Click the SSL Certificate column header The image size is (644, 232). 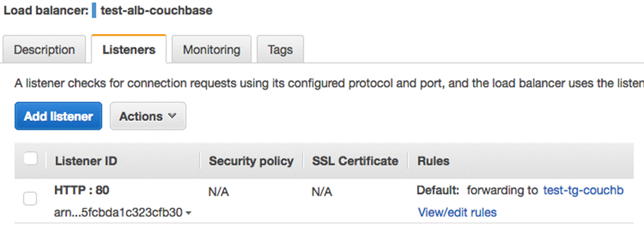point(355,161)
